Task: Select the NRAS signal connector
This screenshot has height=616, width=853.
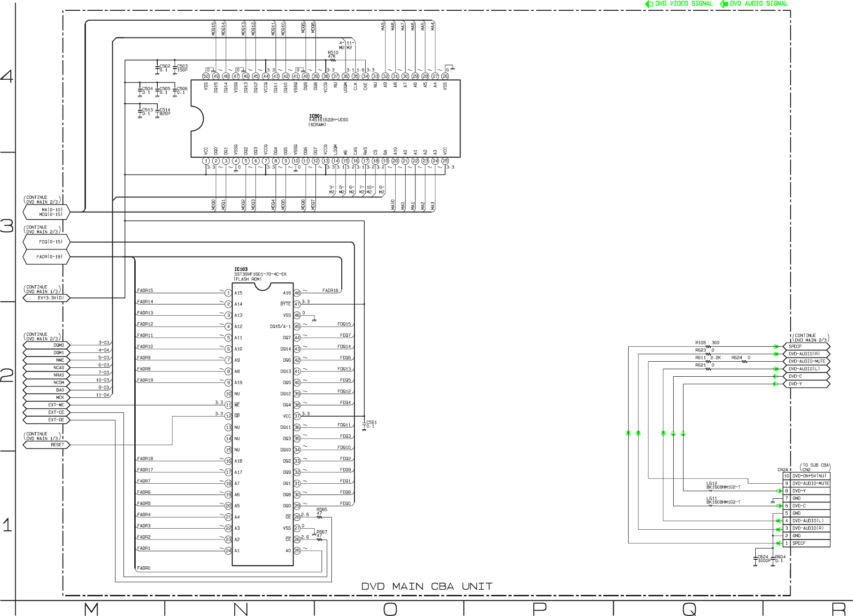Action: click(x=46, y=375)
